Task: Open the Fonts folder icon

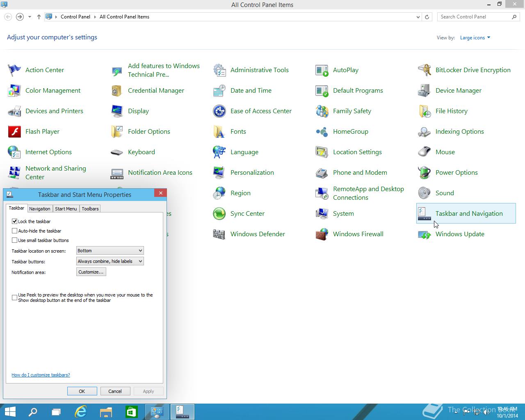Action: click(x=219, y=132)
